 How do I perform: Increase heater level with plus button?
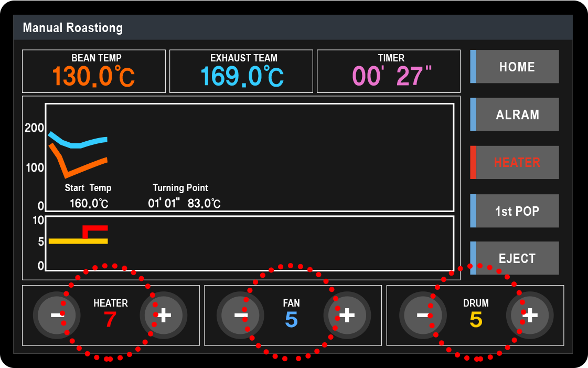click(x=165, y=315)
